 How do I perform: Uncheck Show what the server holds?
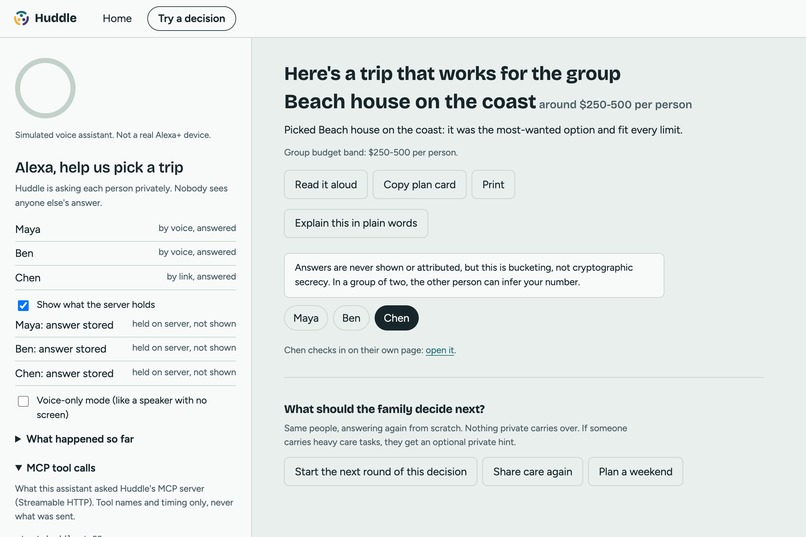[23, 305]
